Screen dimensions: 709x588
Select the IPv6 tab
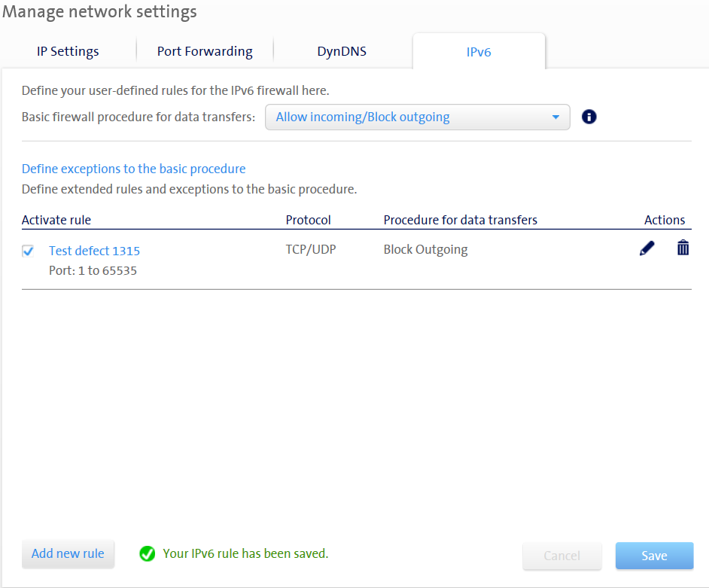tap(479, 52)
